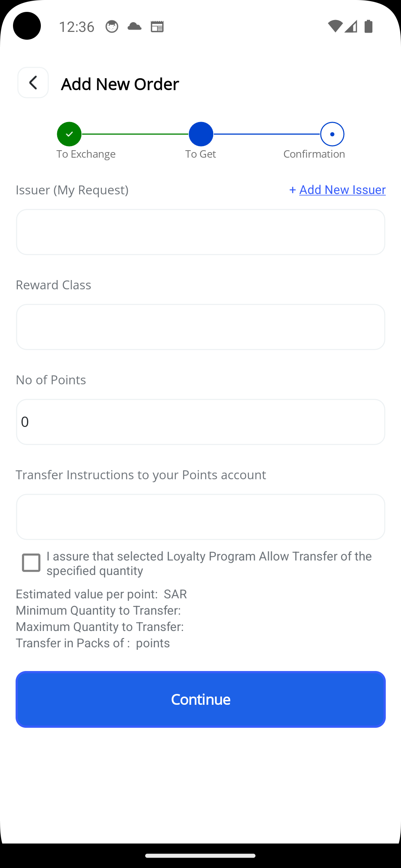Tap the Wi-Fi status icon

point(335,26)
